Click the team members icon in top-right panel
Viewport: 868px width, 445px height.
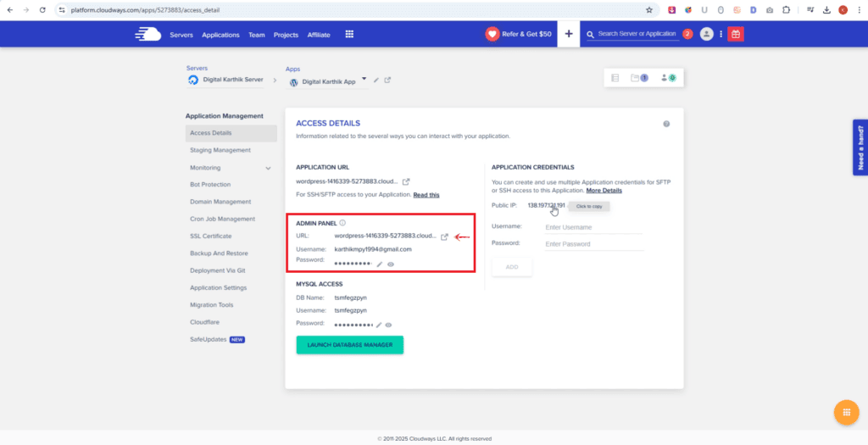[x=669, y=78]
